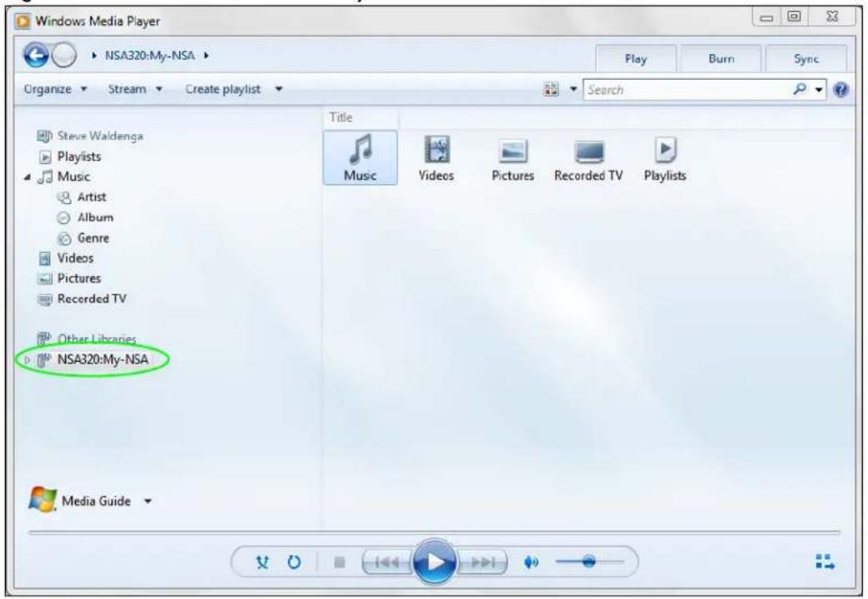Click the search magnifier icon

click(800, 88)
